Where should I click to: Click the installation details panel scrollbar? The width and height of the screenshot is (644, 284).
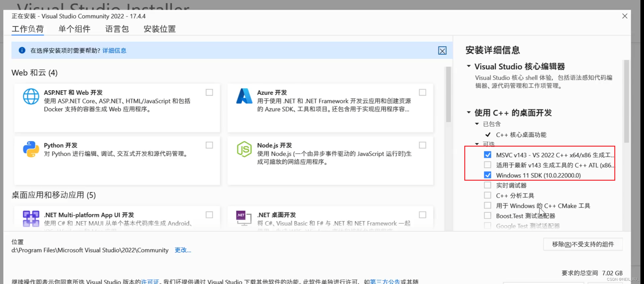point(627,101)
